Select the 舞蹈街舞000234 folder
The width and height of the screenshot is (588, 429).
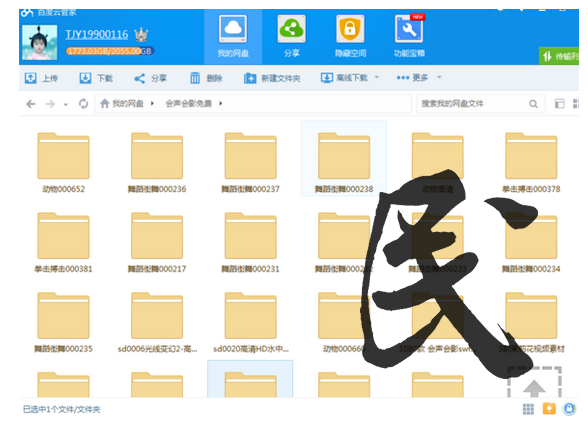[x=531, y=242]
